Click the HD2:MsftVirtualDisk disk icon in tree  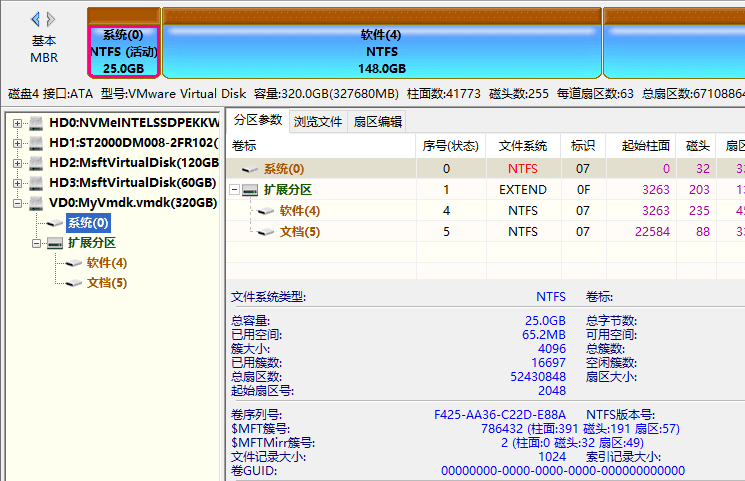[x=35, y=162]
